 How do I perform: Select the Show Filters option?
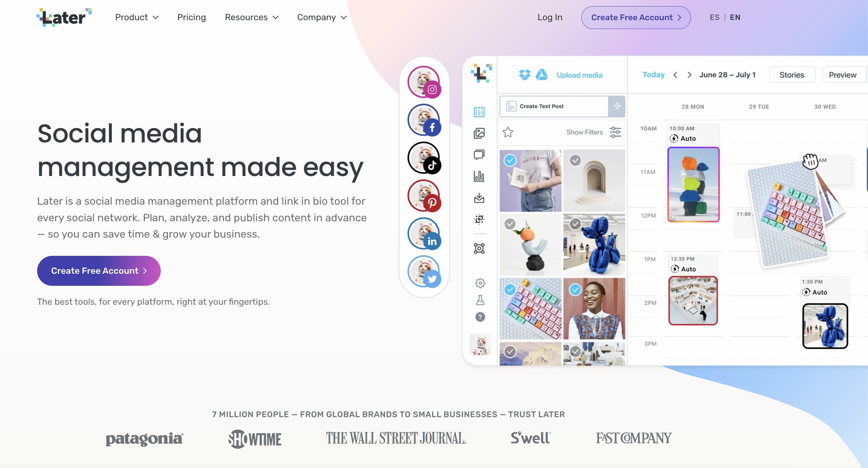[x=584, y=132]
